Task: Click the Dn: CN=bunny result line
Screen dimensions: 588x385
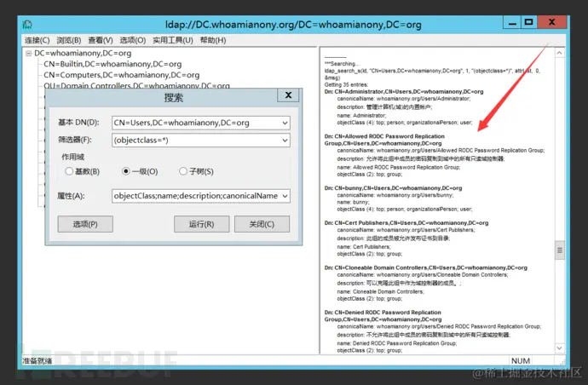Action: pos(393,188)
